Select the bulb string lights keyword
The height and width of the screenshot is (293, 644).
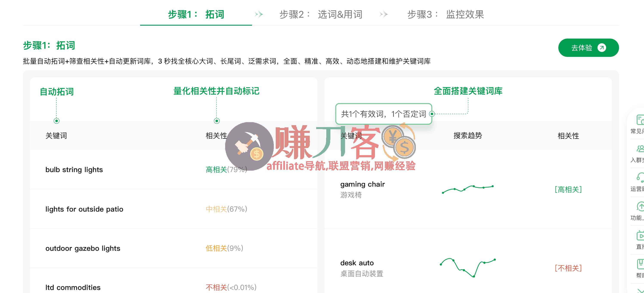coord(74,170)
